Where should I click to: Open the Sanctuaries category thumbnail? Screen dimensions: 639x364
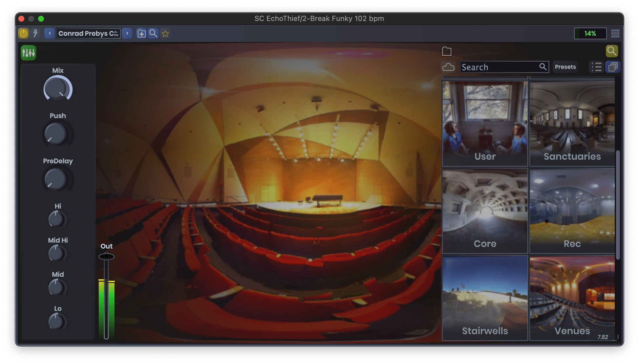click(572, 124)
